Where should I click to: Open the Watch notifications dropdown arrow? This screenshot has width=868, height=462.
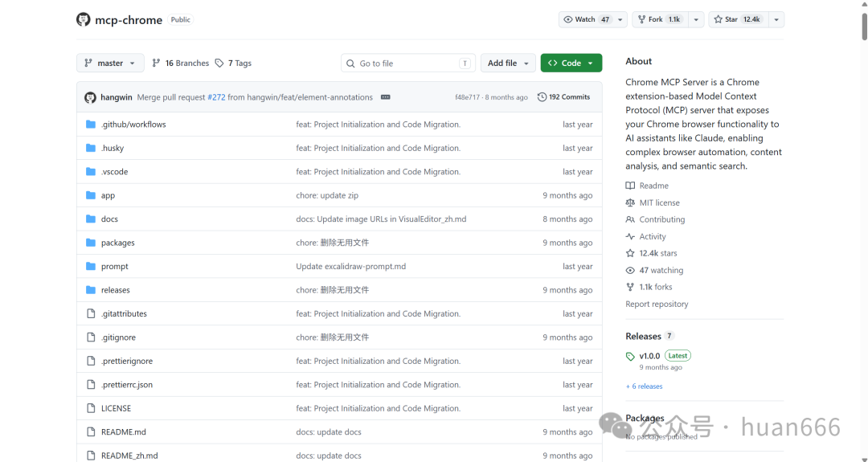(x=620, y=19)
